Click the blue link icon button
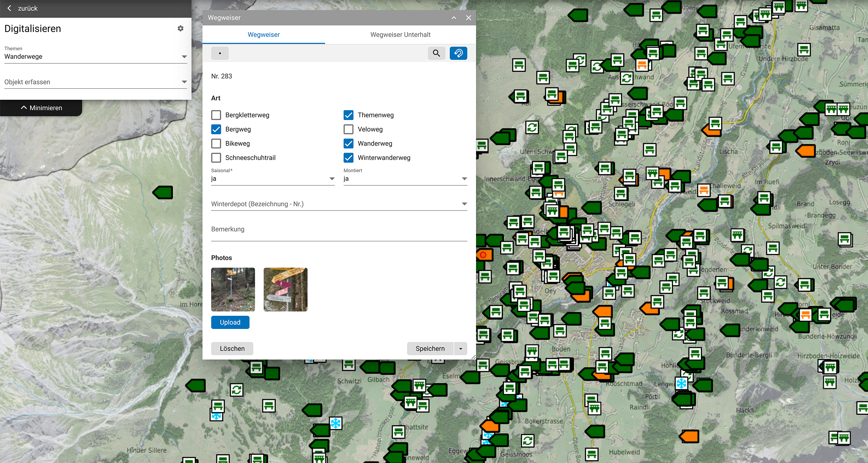Image resolution: width=868 pixels, height=463 pixels. pyautogui.click(x=458, y=53)
